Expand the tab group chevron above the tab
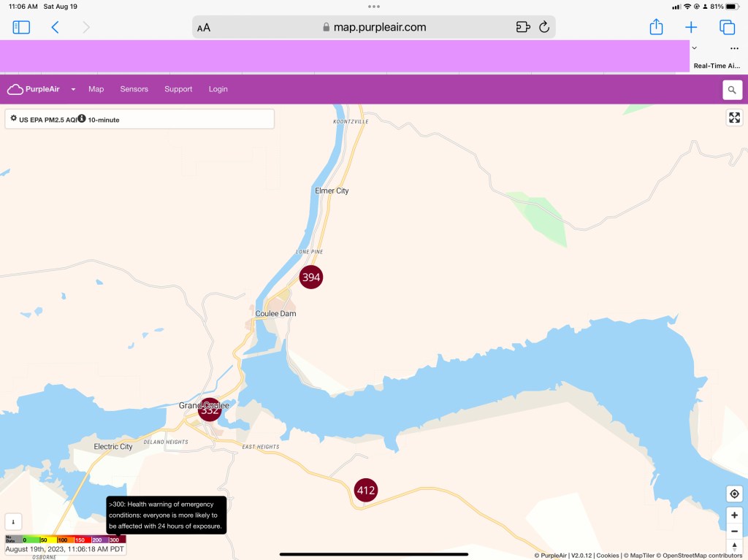This screenshot has width=748, height=560. (694, 48)
